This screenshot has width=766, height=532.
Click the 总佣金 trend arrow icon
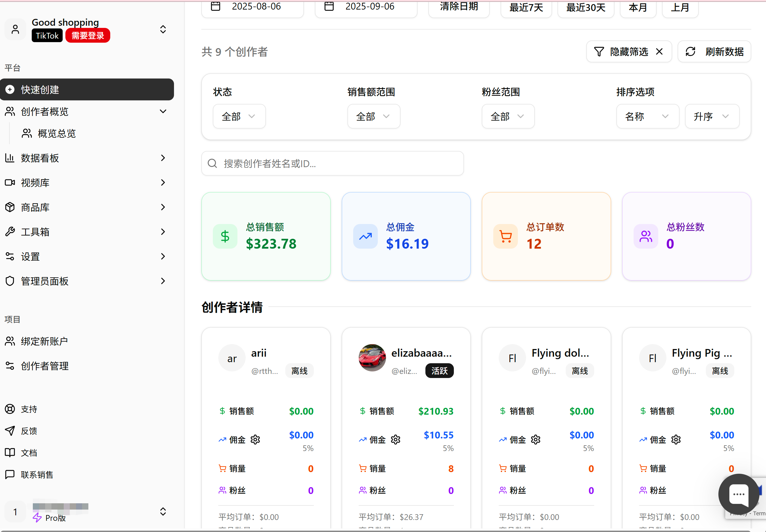pos(365,236)
